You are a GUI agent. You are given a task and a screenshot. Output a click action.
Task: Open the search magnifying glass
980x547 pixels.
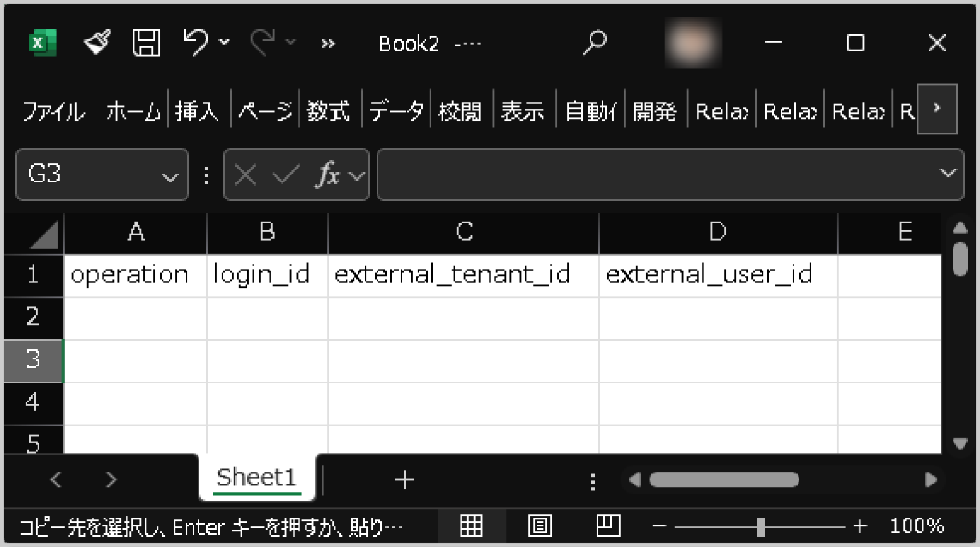click(594, 43)
